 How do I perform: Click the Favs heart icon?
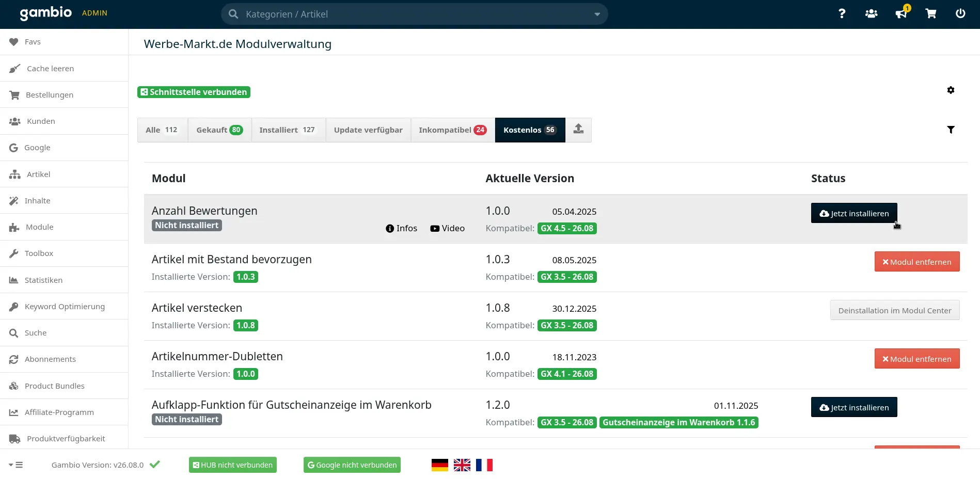pos(14,42)
